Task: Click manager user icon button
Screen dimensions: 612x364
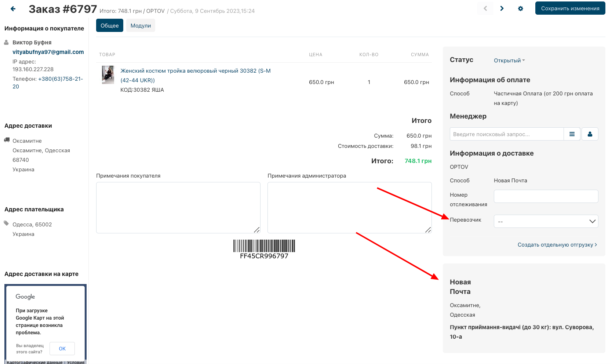Action: 590,134
